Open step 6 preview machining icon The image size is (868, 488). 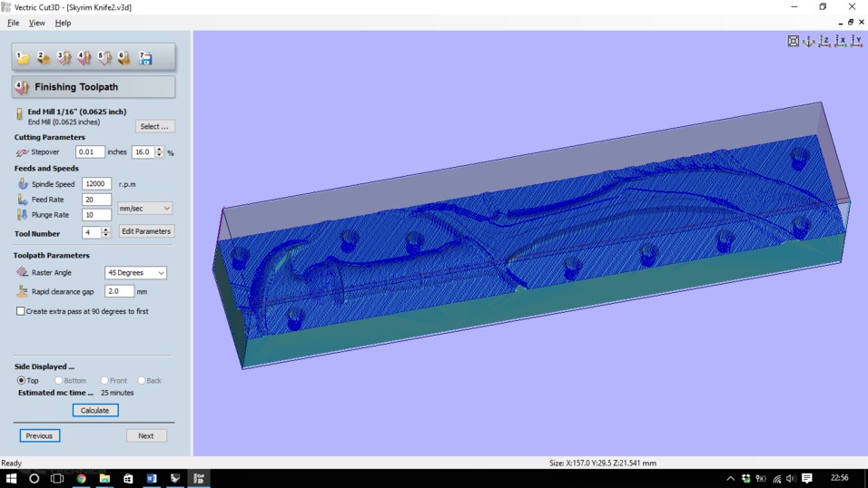click(x=124, y=58)
